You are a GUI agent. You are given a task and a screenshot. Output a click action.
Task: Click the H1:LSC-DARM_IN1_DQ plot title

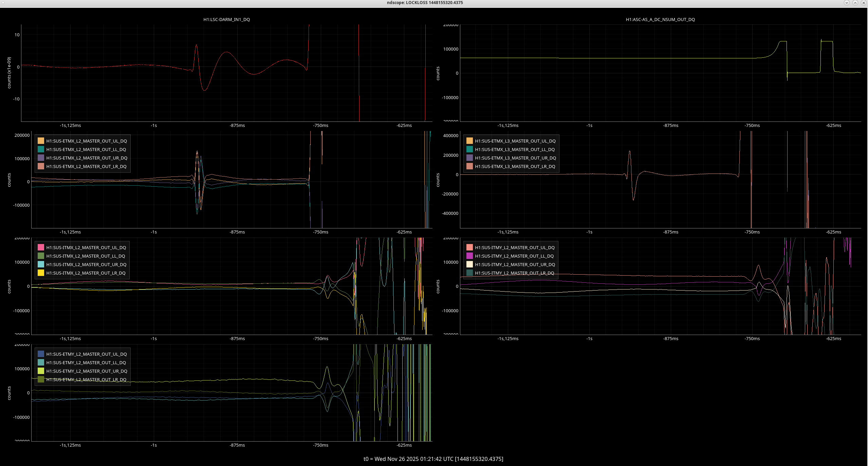[226, 19]
